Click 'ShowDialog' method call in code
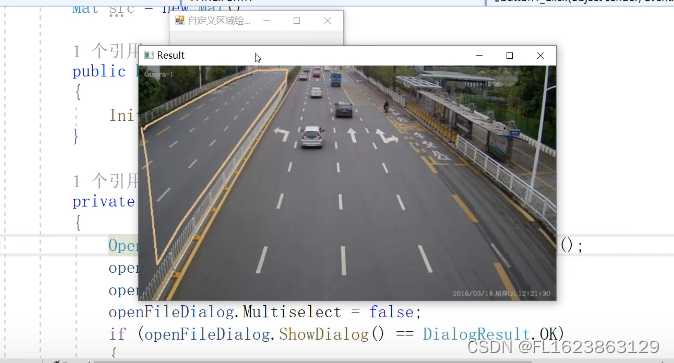 click(324, 334)
